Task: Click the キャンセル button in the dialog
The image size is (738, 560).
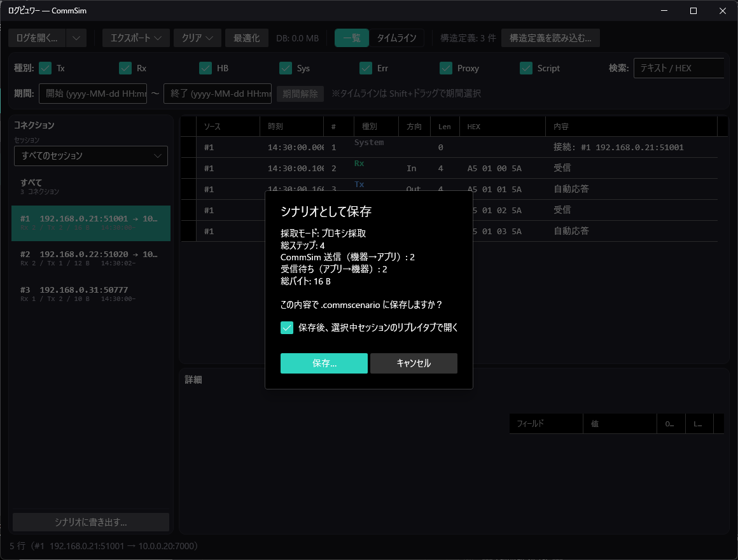Action: [x=414, y=363]
